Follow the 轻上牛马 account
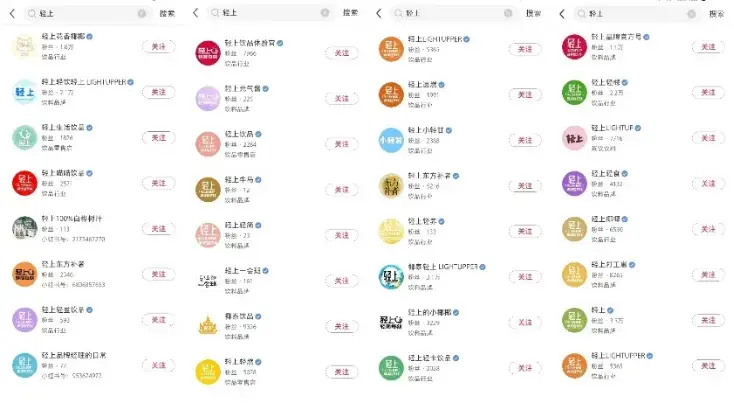This screenshot has height=410, width=734. point(342,190)
